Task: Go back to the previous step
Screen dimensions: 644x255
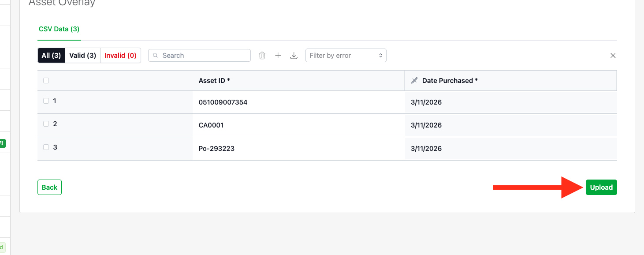Action: pyautogui.click(x=49, y=187)
